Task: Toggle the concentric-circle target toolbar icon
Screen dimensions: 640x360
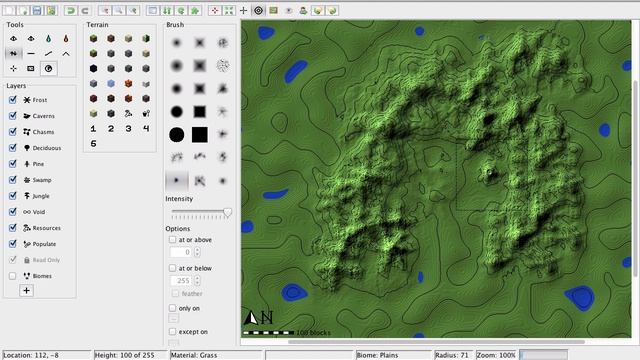Action: (x=258, y=11)
